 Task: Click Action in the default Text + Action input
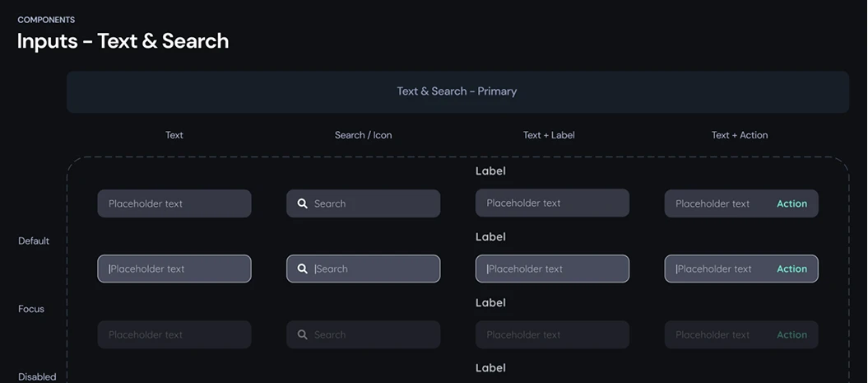point(791,203)
